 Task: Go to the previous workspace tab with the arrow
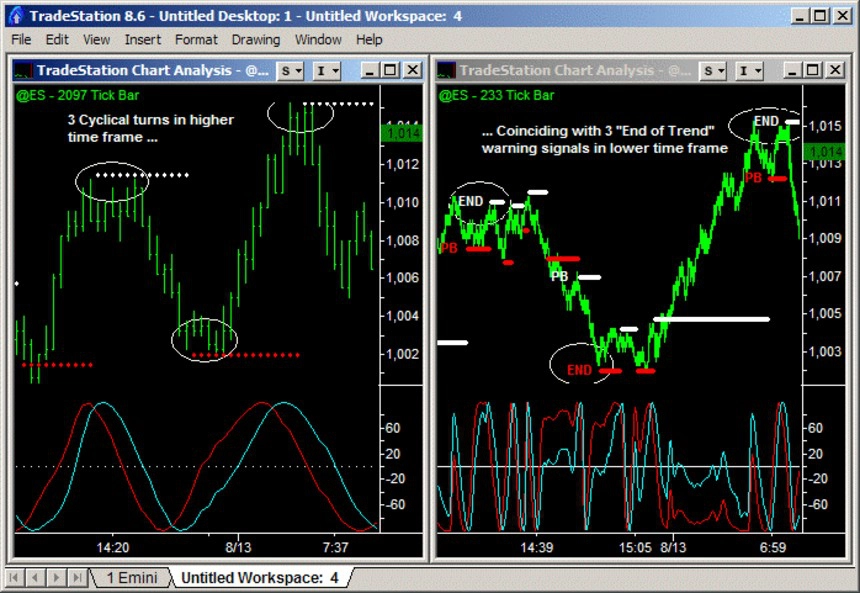35,577
